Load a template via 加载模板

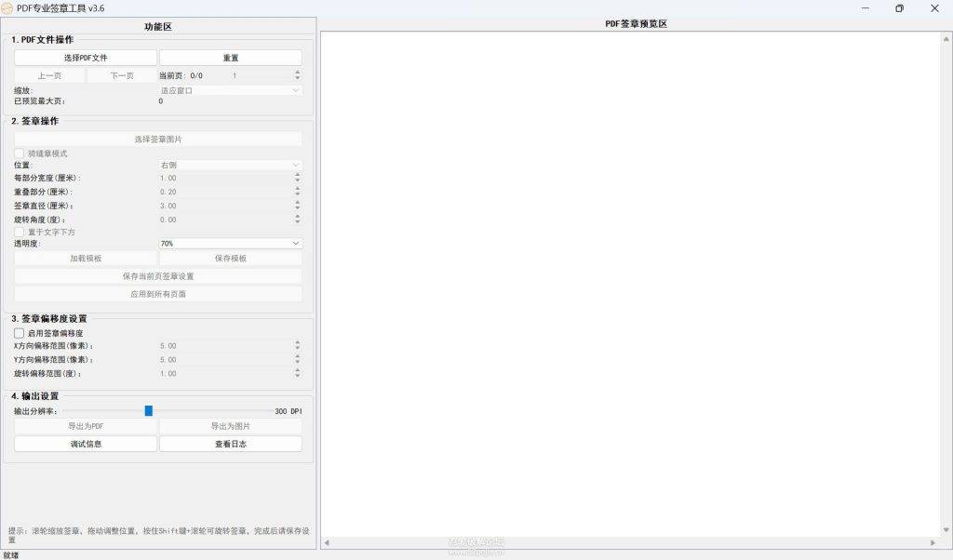click(85, 257)
